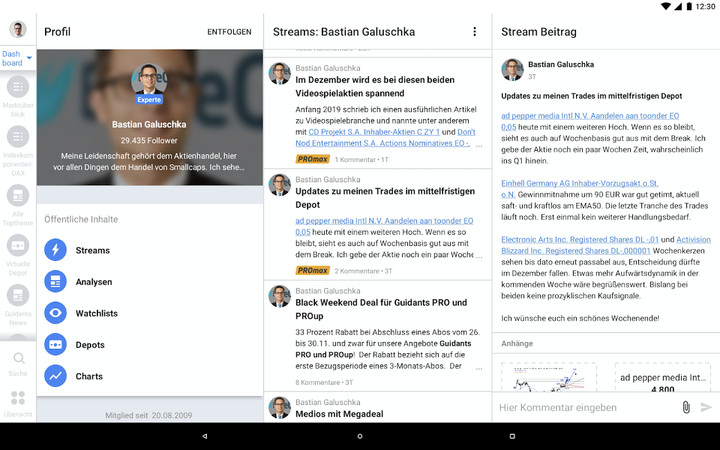Open Black Weekend Deal post
Image resolution: width=720 pixels, height=450 pixels.
click(381, 309)
